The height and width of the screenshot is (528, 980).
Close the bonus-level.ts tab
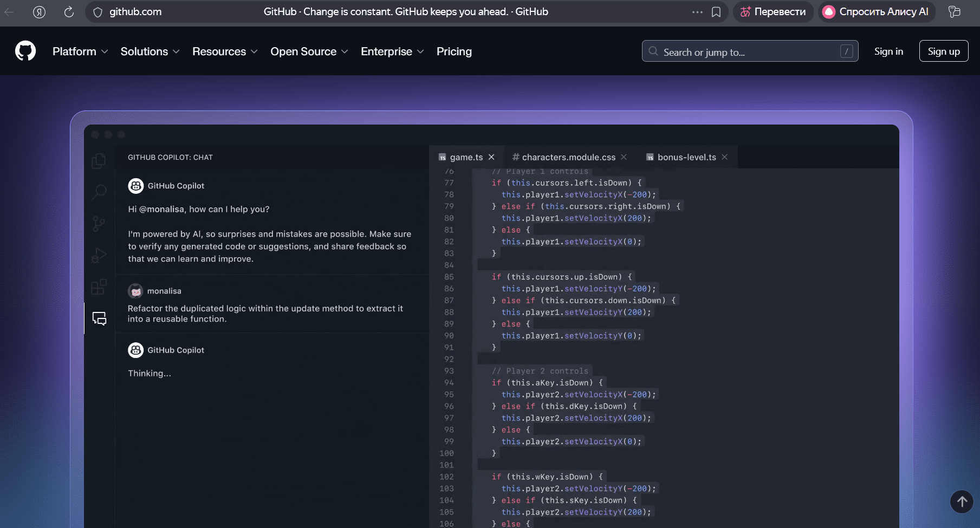[x=725, y=157]
